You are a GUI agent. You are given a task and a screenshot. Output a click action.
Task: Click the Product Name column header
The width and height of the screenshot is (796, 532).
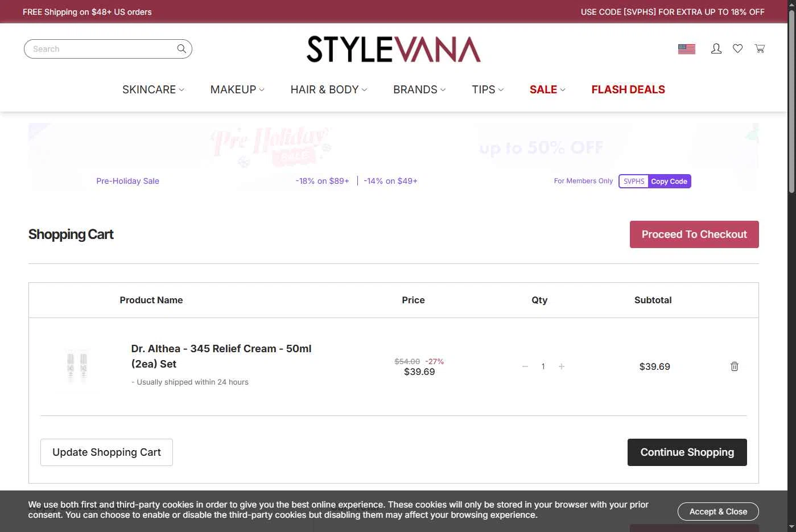point(151,300)
